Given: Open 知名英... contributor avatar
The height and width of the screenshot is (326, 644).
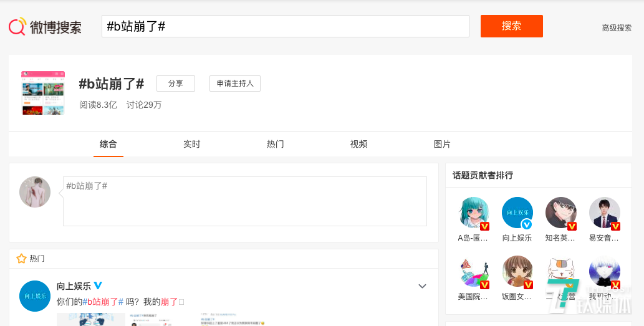Looking at the screenshot, I should point(561,213).
